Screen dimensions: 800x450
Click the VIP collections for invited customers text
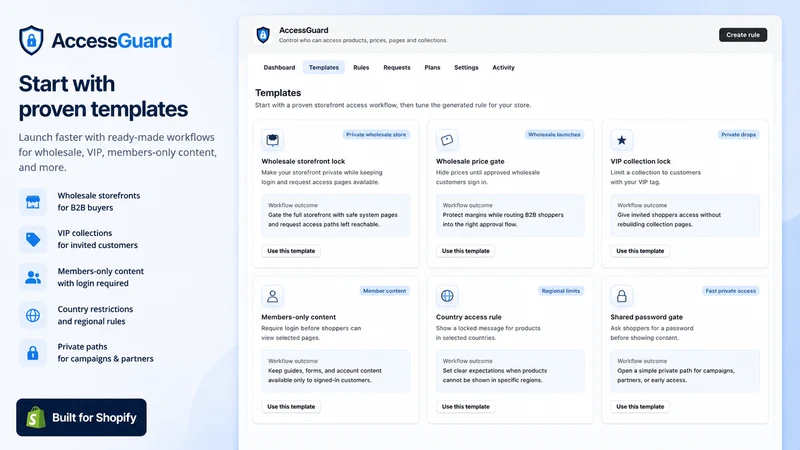coord(97,239)
